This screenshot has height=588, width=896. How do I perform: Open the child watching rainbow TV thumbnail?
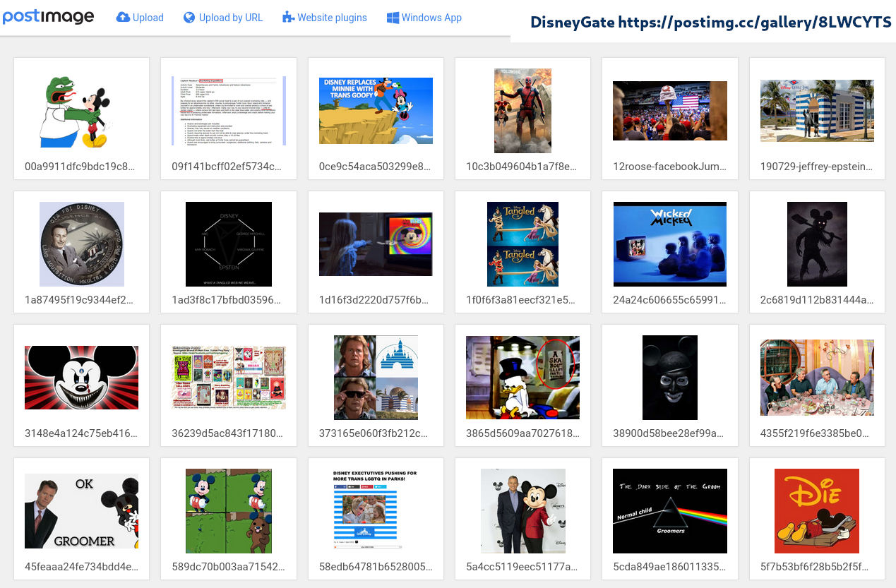point(376,244)
